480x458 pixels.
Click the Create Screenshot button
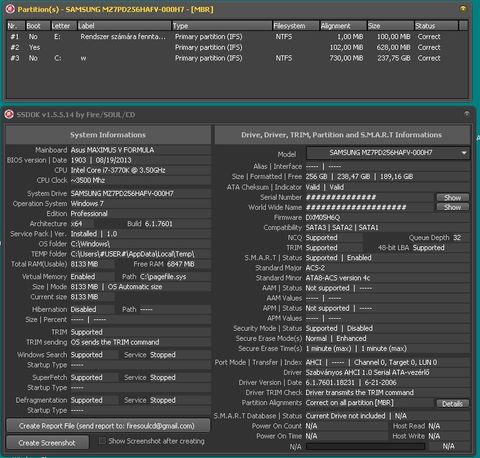tap(47, 443)
